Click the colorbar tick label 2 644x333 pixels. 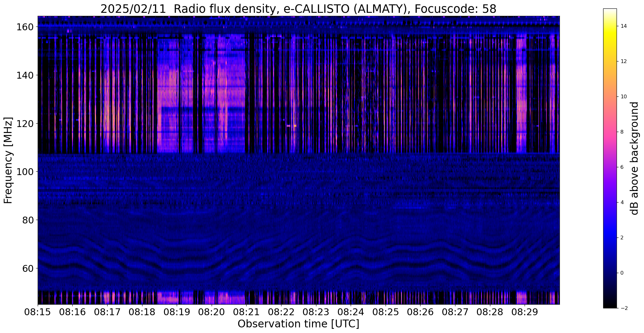point(622,238)
